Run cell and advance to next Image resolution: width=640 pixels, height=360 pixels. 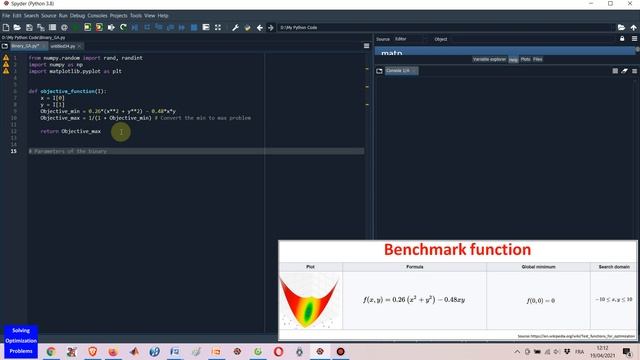99,27
